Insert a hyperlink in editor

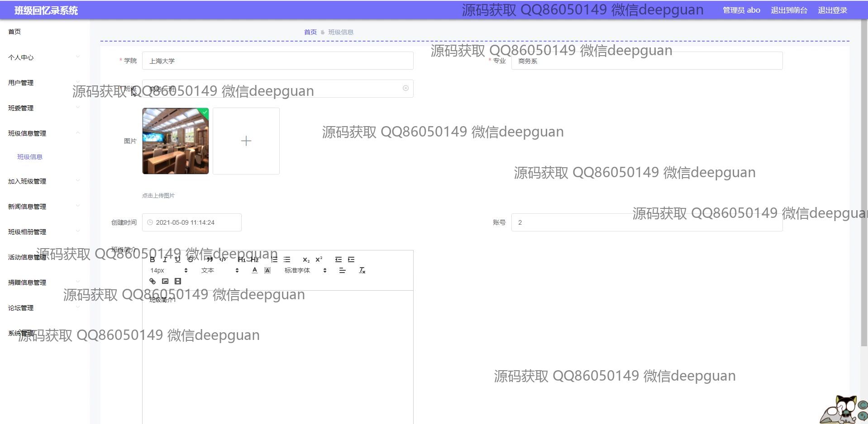point(153,281)
